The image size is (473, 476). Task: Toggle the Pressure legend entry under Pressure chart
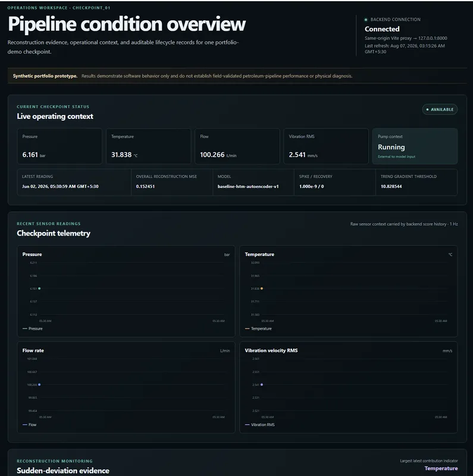(x=33, y=328)
